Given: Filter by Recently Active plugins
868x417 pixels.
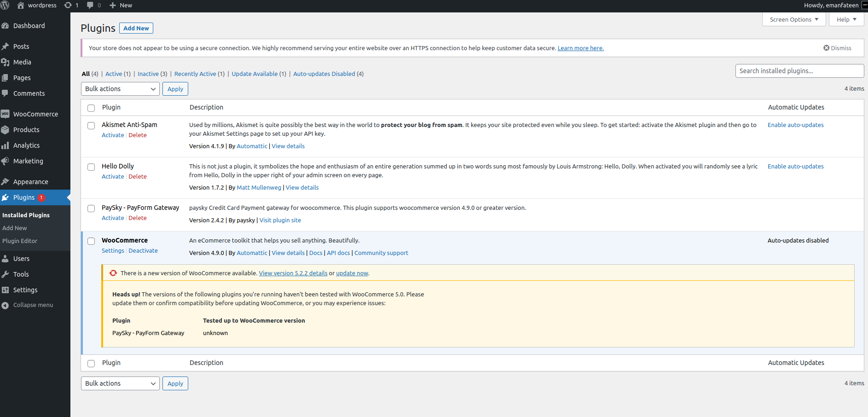Looking at the screenshot, I should [x=195, y=74].
